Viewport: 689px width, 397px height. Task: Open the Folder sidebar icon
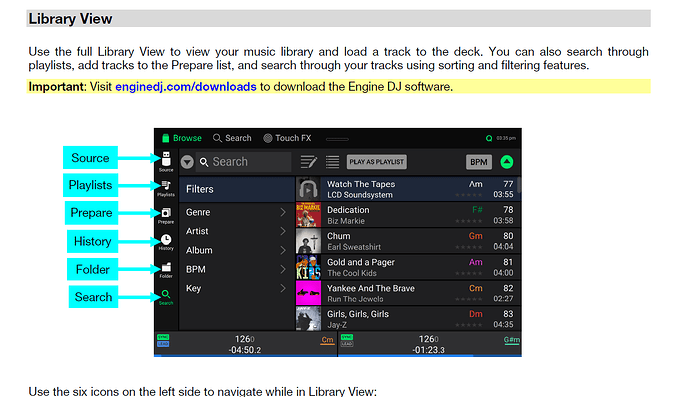point(166,270)
